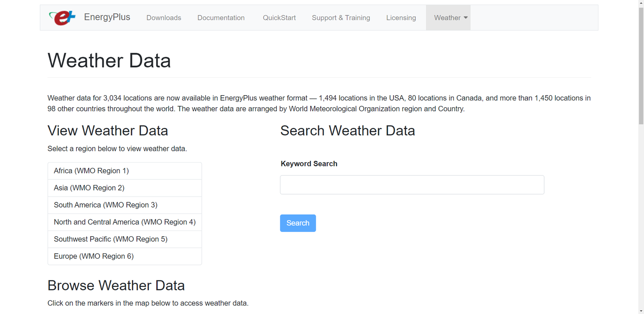Click the EnergyPlus logo icon

[62, 18]
